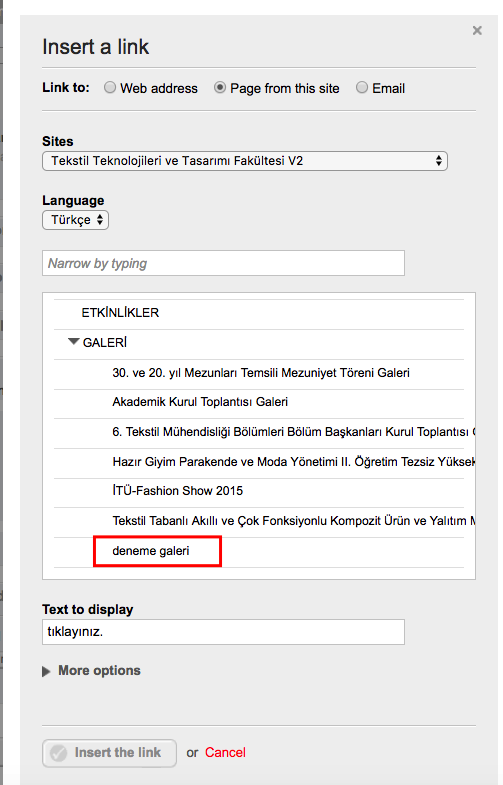Viewport: 503px width, 785px height.
Task: Select the ETKİNLİKLER page
Action: 120,313
